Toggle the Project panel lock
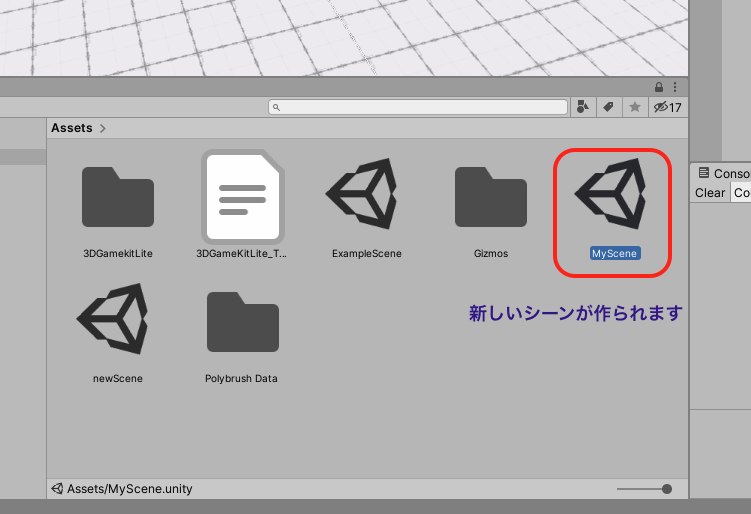Screen dimensions: 751x514 tap(658, 88)
